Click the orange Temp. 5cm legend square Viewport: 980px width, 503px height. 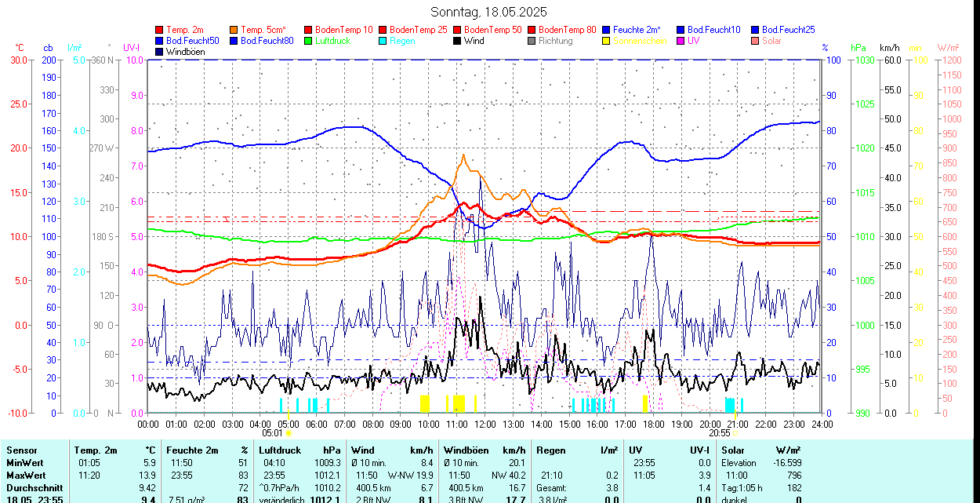pos(234,30)
